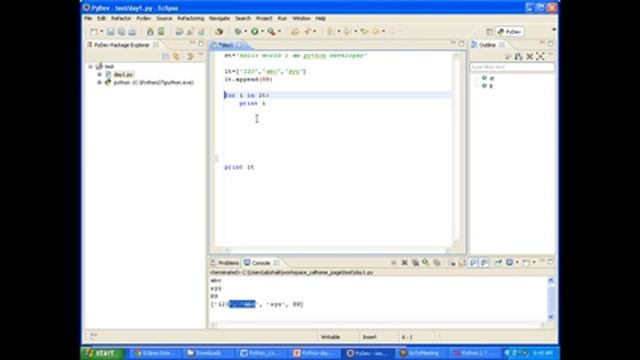This screenshot has height=360, width=640.
Task: Switch to the Problems tab
Action: coord(225,263)
